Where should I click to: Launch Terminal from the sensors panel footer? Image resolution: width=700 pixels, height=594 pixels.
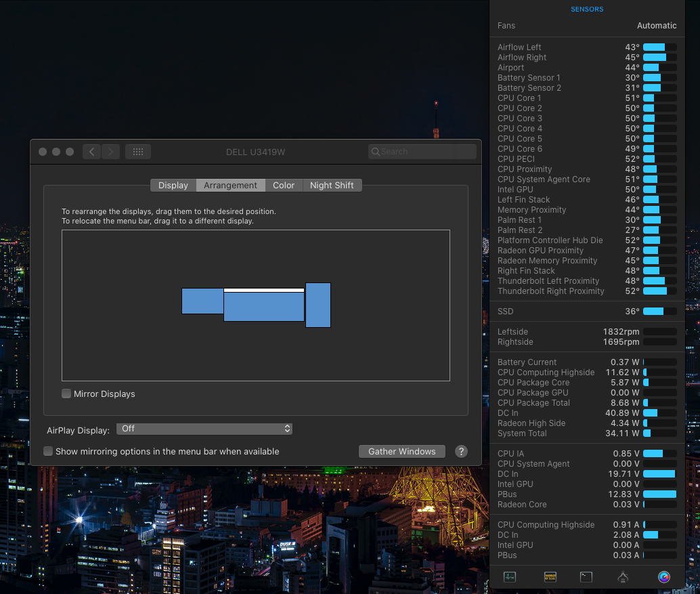(586, 577)
